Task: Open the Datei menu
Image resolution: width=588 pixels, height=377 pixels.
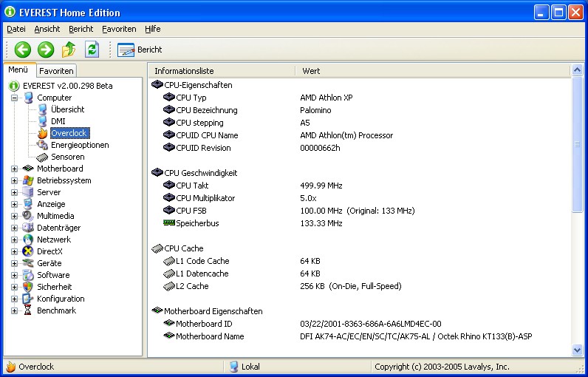Action: coord(16,29)
